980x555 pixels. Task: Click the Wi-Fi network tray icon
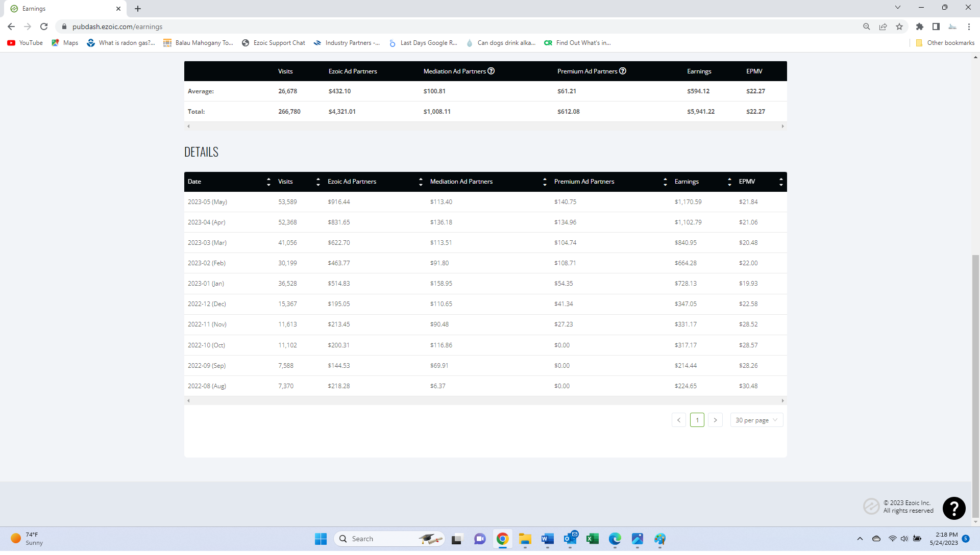coord(893,539)
